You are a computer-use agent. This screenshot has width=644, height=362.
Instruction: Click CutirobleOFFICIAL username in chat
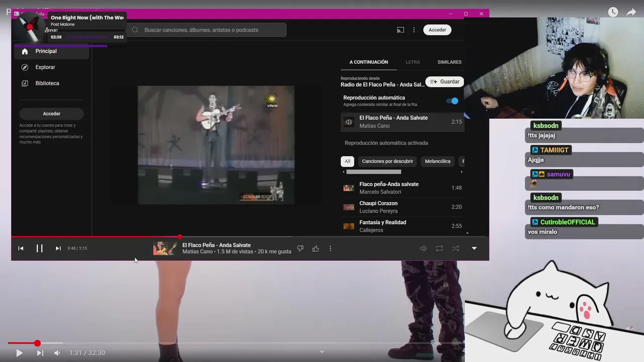568,222
